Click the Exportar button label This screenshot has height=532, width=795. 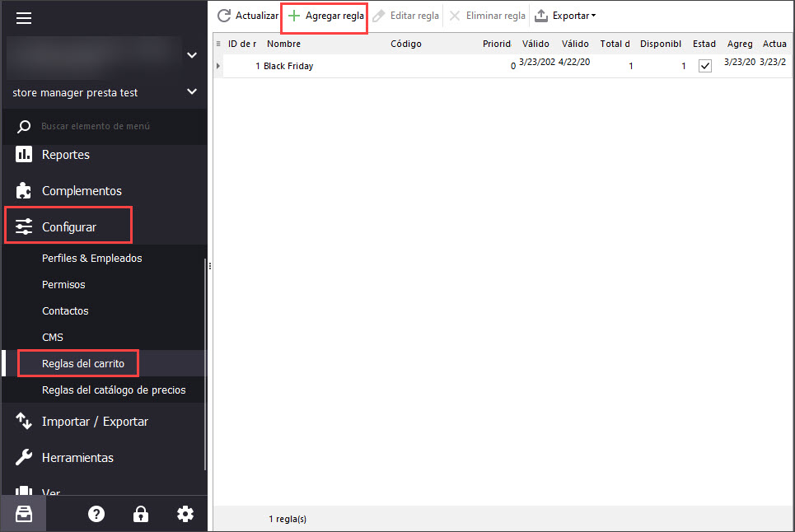click(x=570, y=16)
